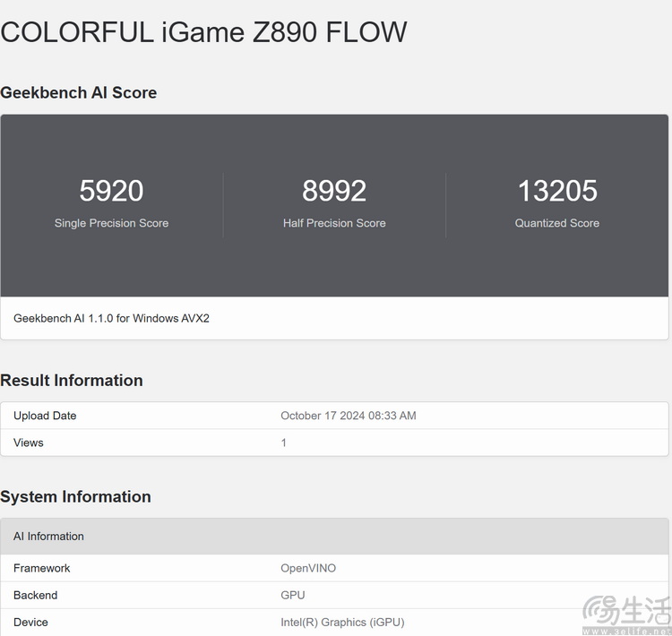
Task: Click the Result Information heading
Action: coord(72,381)
